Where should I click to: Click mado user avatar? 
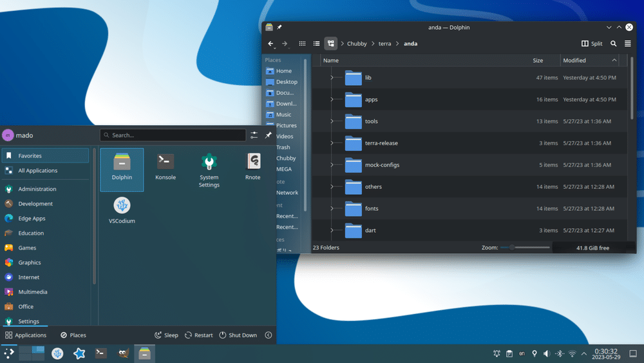[8, 135]
